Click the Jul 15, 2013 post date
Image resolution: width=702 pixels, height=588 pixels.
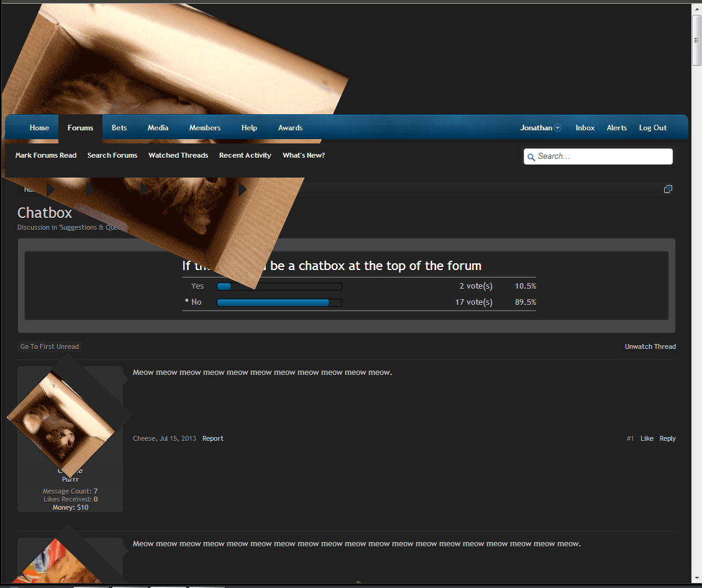coord(178,438)
